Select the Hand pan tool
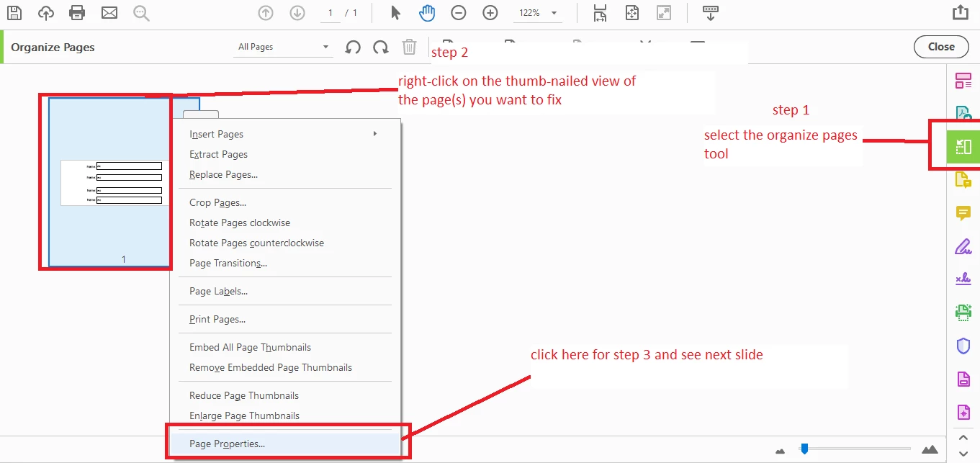980x463 pixels. click(x=427, y=13)
